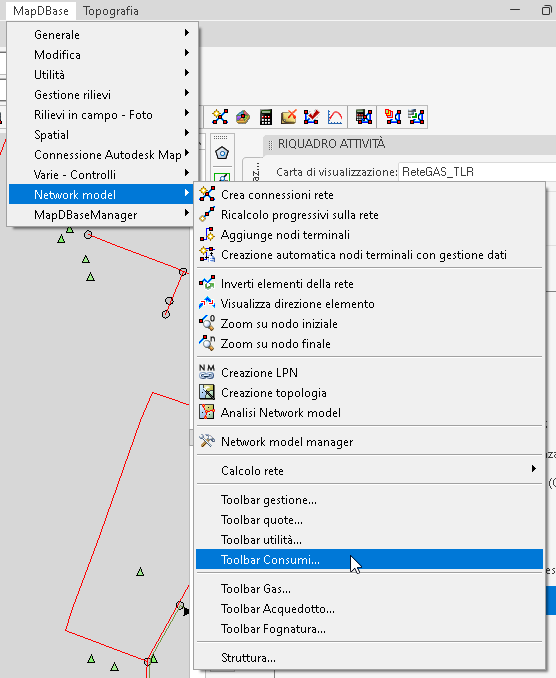This screenshot has width=556, height=678.
Task: Choose Struttura... entry
Action: pos(369,658)
